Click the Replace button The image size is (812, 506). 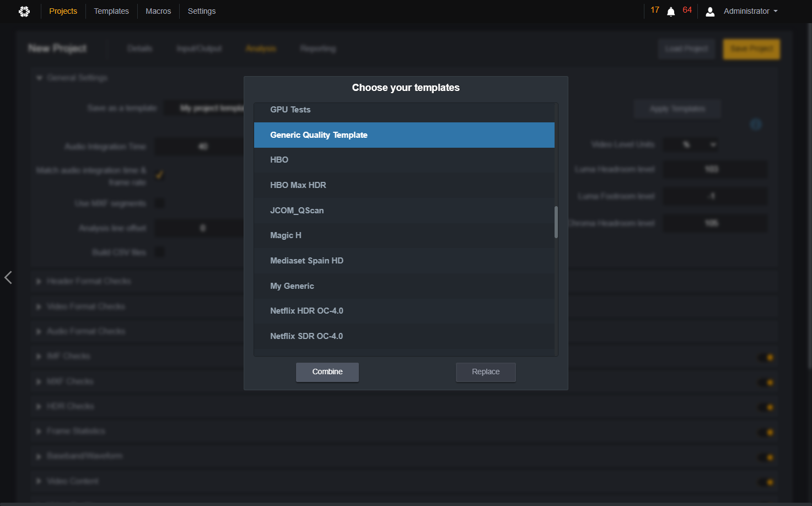(x=486, y=372)
